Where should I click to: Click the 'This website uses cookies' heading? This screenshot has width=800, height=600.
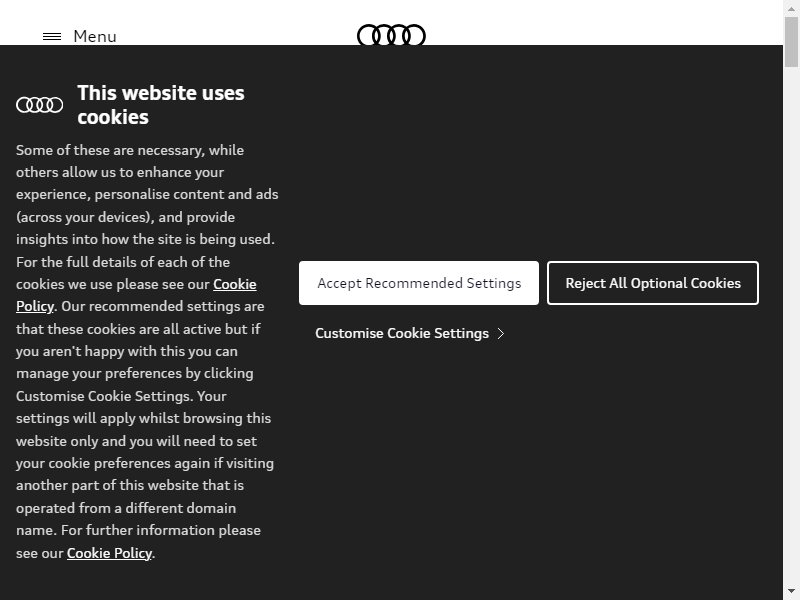[161, 105]
